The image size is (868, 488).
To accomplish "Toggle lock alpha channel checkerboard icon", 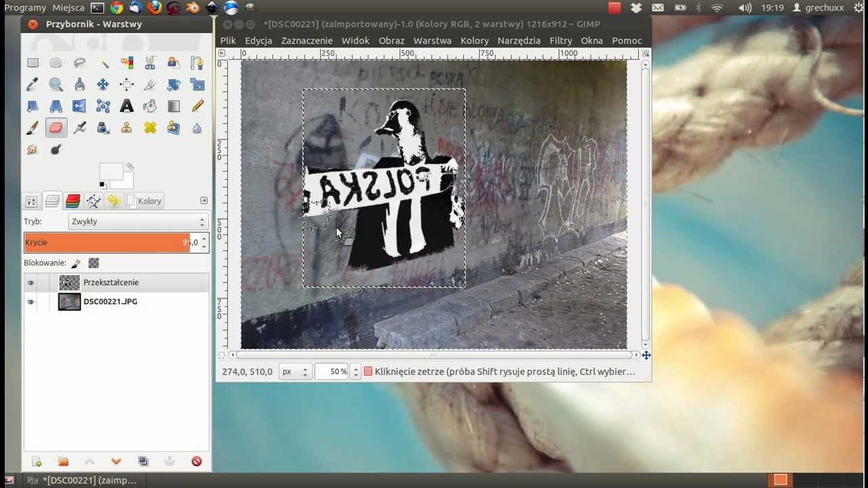I will click(94, 263).
